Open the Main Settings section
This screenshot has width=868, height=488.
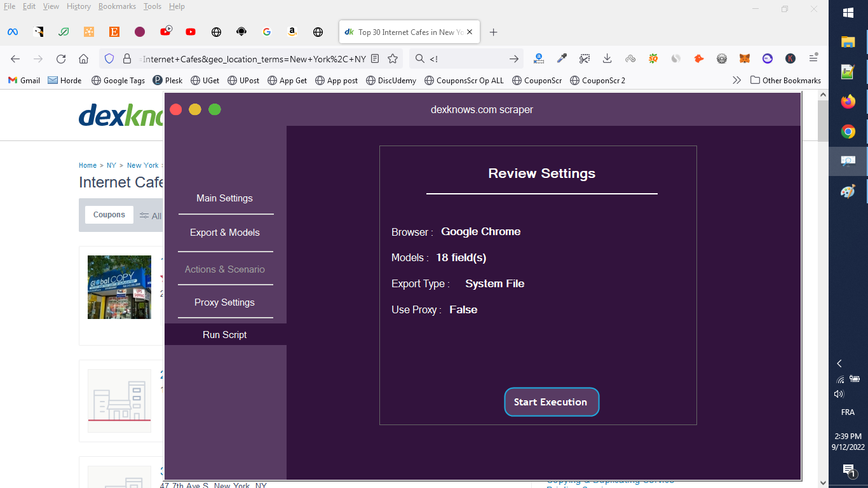224,198
